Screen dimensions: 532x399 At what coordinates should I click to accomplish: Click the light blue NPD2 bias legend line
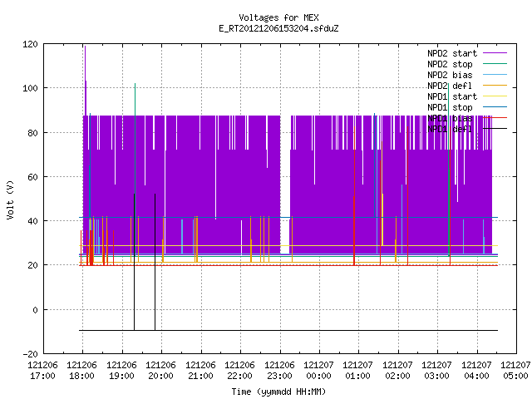point(495,75)
